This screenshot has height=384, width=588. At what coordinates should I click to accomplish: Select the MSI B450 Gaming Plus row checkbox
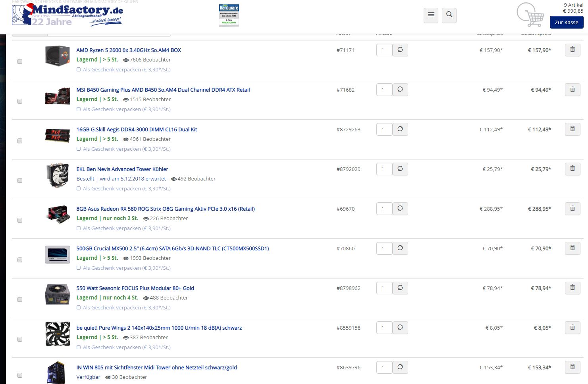[x=20, y=101]
